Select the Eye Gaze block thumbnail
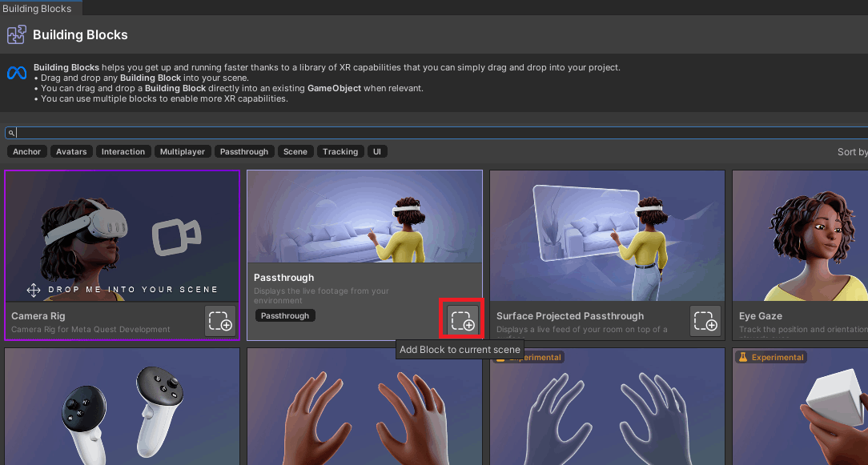 pyautogui.click(x=801, y=236)
